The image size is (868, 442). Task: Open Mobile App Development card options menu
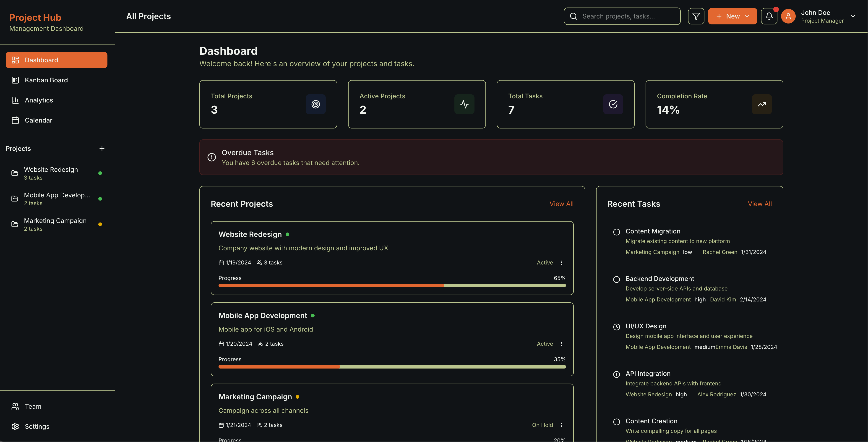click(561, 344)
